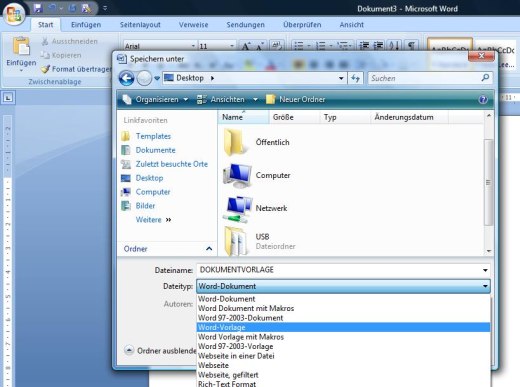This screenshot has width=520, height=387.
Task: Click the ruler tab selector icon
Action: point(8,98)
